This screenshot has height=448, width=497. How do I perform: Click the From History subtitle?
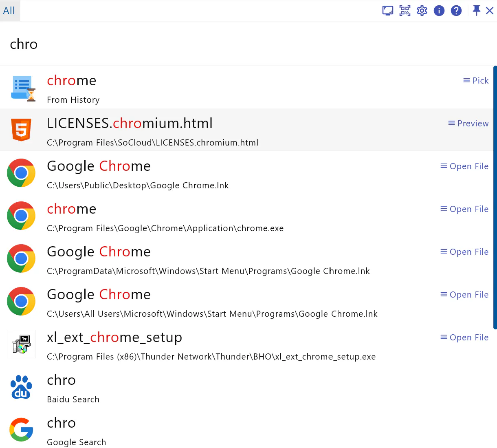[73, 100]
